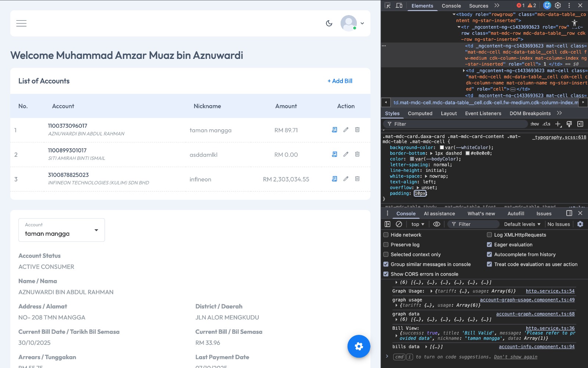Disable Group similar messages checkbox
This screenshot has width=588, height=368.
click(386, 264)
